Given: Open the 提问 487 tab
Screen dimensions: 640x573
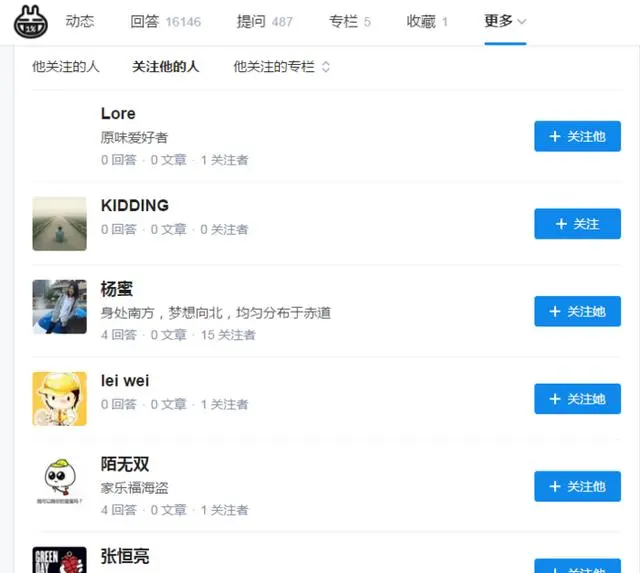Looking at the screenshot, I should pos(264,21).
